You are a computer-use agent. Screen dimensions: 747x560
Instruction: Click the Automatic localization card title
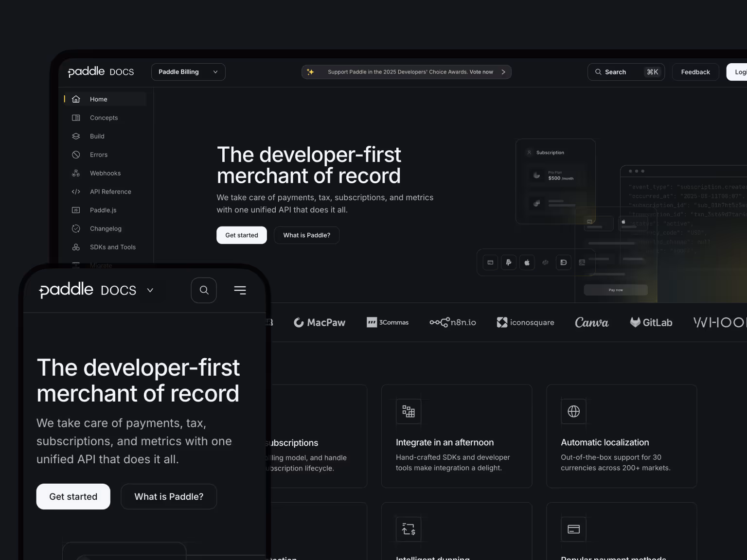(605, 442)
